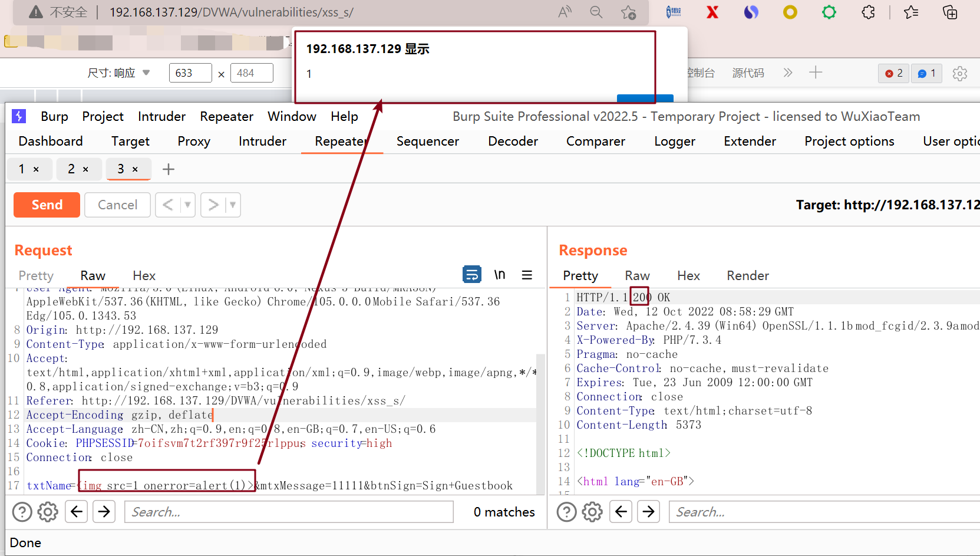The width and height of the screenshot is (980, 556).
Task: Toggle non-printing characters with the \n icon
Action: click(499, 274)
